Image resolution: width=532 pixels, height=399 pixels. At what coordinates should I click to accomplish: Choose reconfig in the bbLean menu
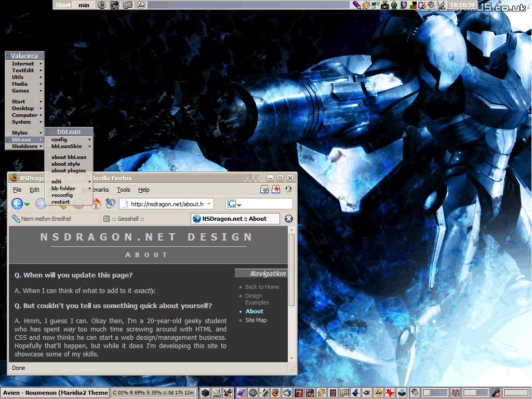69,195
